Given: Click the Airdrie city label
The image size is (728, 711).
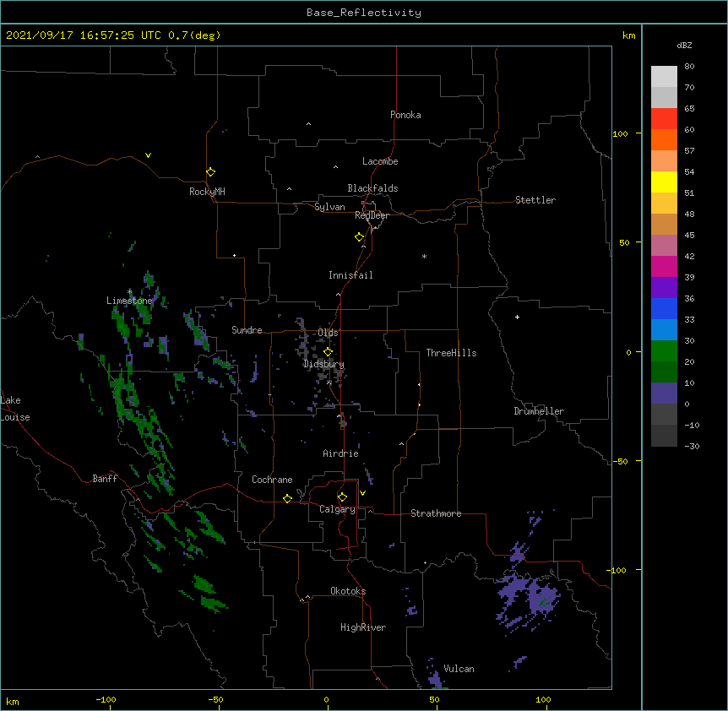Looking at the screenshot, I should [x=341, y=453].
